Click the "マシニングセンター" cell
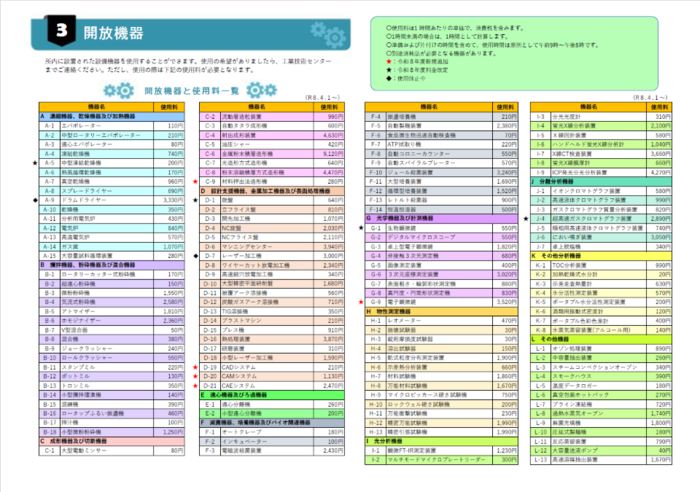 tap(267, 247)
